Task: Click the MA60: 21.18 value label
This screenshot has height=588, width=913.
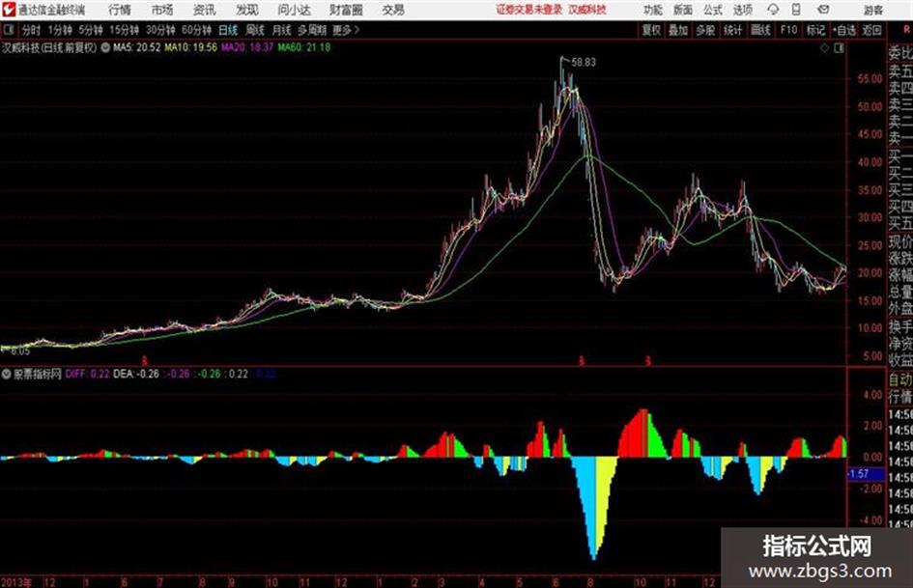Action: [304, 47]
